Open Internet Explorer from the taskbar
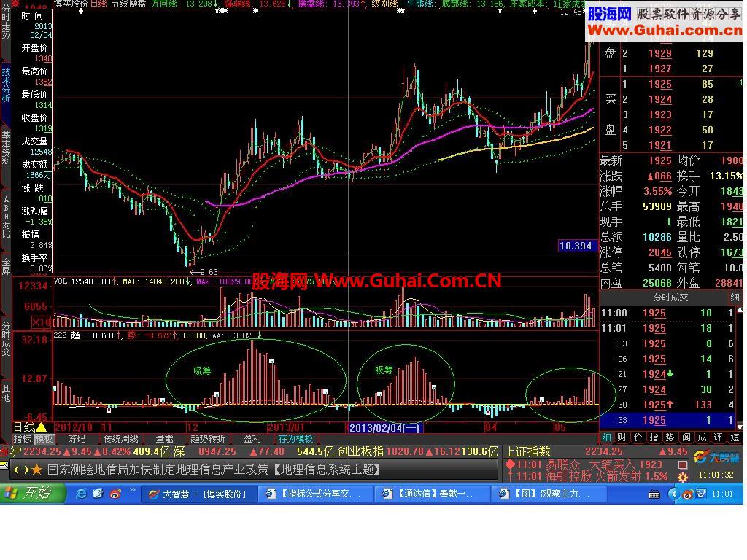This screenshot has width=747, height=560. tap(81, 494)
